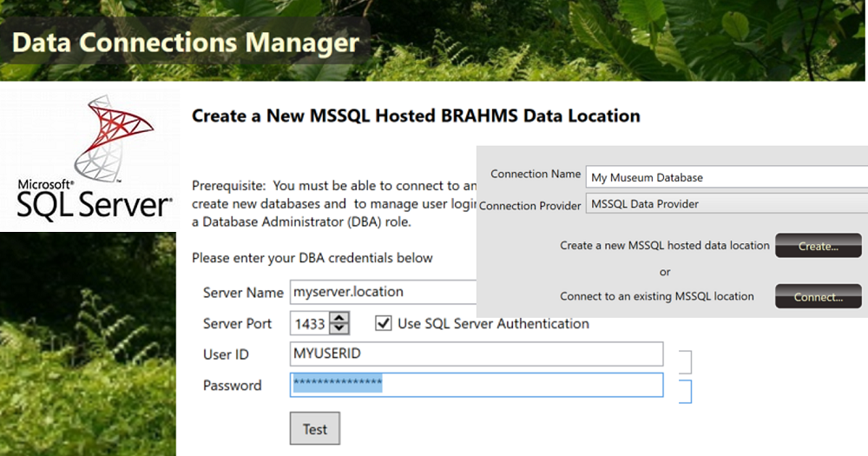Select the User ID text field
868x456 pixels.
(476, 354)
